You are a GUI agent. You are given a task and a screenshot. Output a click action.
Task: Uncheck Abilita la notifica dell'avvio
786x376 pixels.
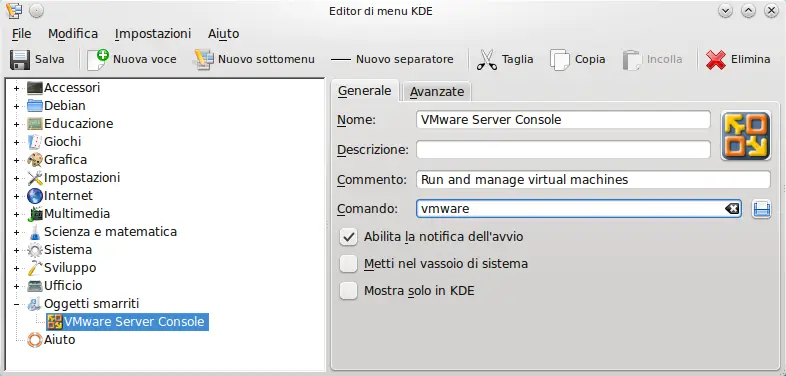[348, 237]
